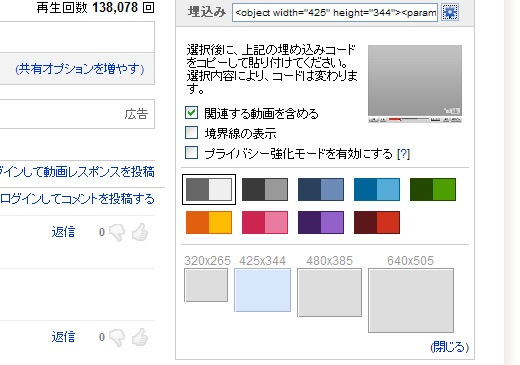Choose the 640x505 embed size
The width and height of the screenshot is (520, 365).
411,300
